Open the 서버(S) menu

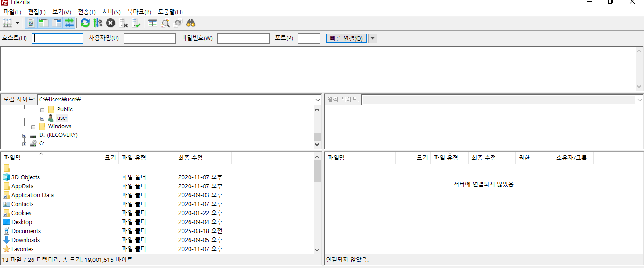pos(111,12)
